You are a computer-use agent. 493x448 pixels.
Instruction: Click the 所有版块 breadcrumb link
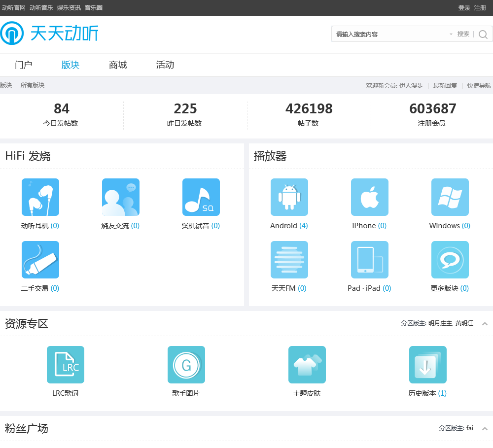pyautogui.click(x=33, y=85)
